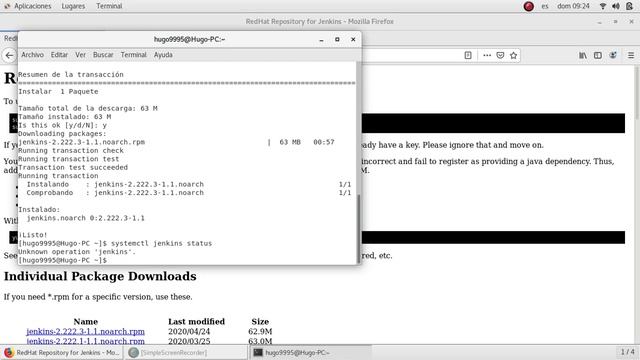Open Terminal menu in terminal menubar
The height and width of the screenshot is (360, 640).
133,55
